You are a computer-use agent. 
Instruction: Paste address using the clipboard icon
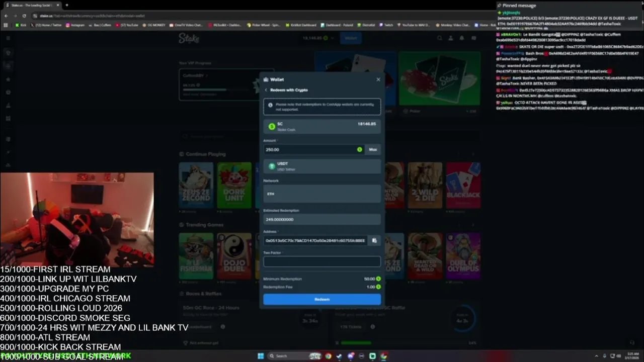(x=374, y=240)
